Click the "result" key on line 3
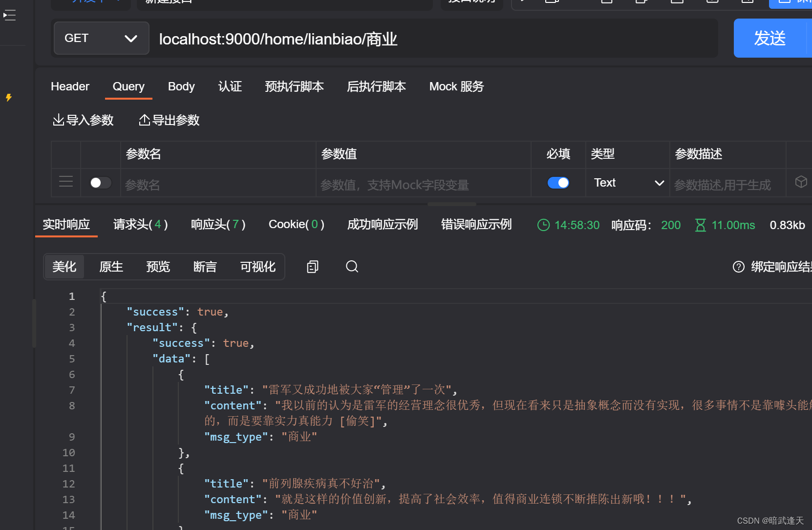The image size is (812, 530). click(152, 327)
